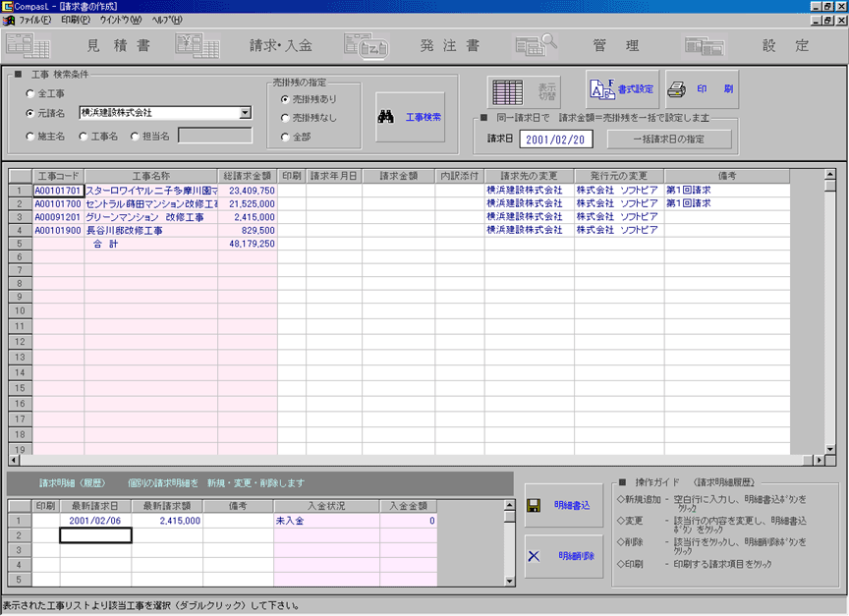
Task: Open the 発注書 module icon
Action: [366, 45]
